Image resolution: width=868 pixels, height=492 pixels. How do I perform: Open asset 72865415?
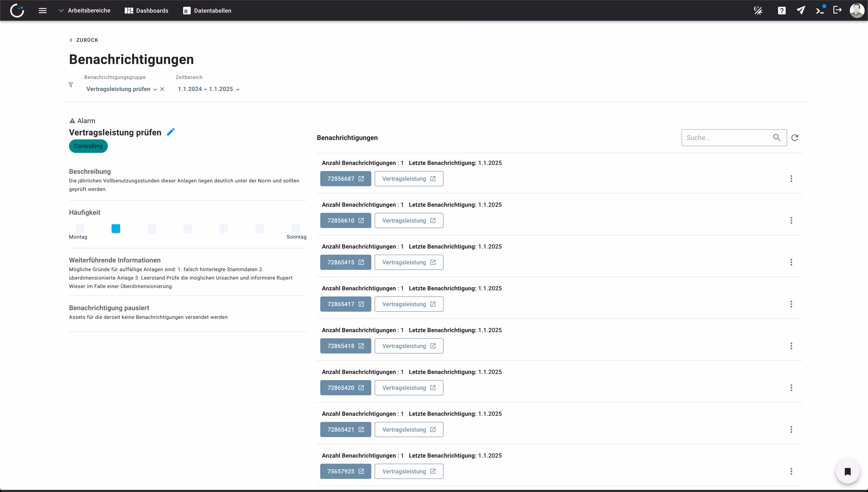tap(346, 262)
